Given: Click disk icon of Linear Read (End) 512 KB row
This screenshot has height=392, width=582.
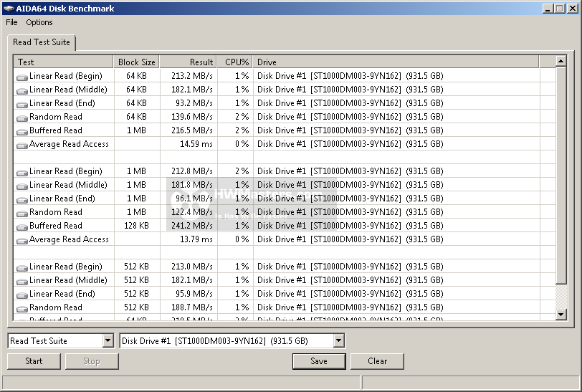Looking at the screenshot, I should point(22,295).
